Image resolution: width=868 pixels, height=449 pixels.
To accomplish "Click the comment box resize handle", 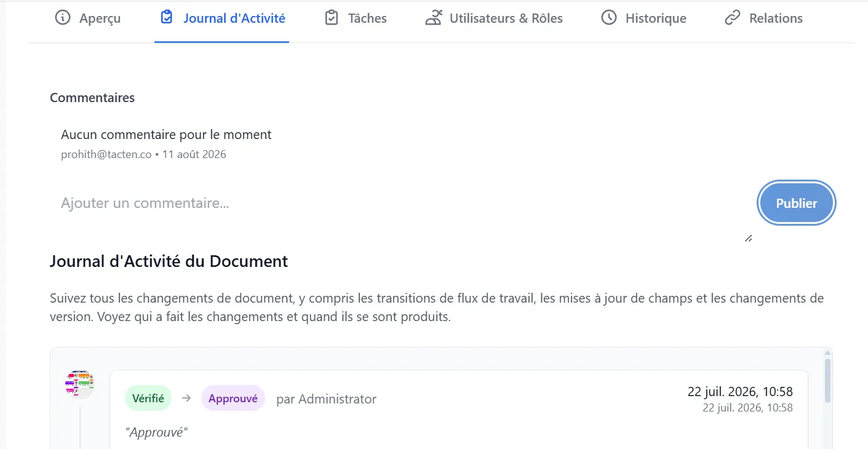I will pyautogui.click(x=748, y=238).
